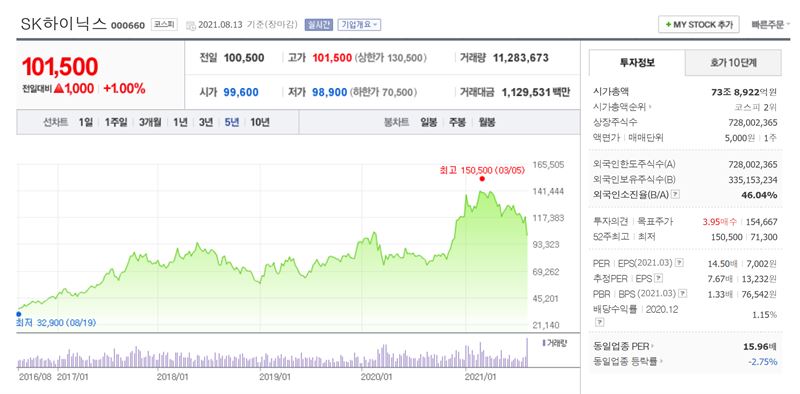Click the calendar icon beside 2021.08.13
This screenshot has width=800, height=394.
[x=191, y=25]
